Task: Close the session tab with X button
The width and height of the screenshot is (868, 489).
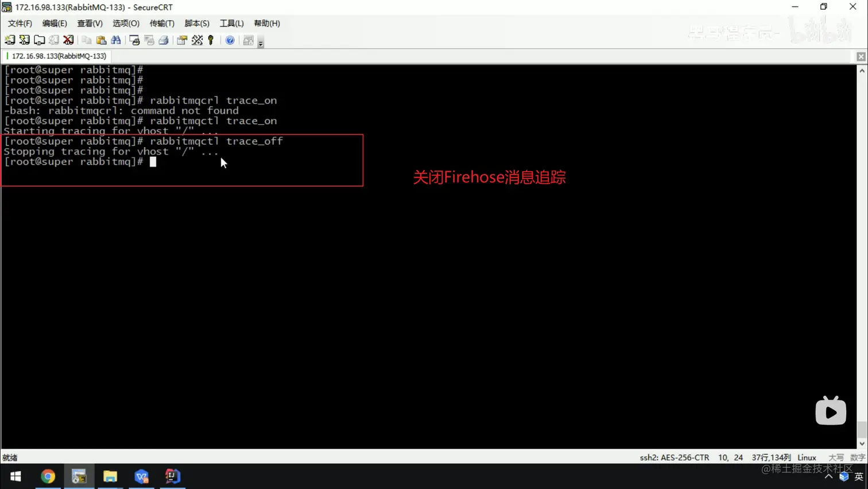Action: (x=861, y=56)
